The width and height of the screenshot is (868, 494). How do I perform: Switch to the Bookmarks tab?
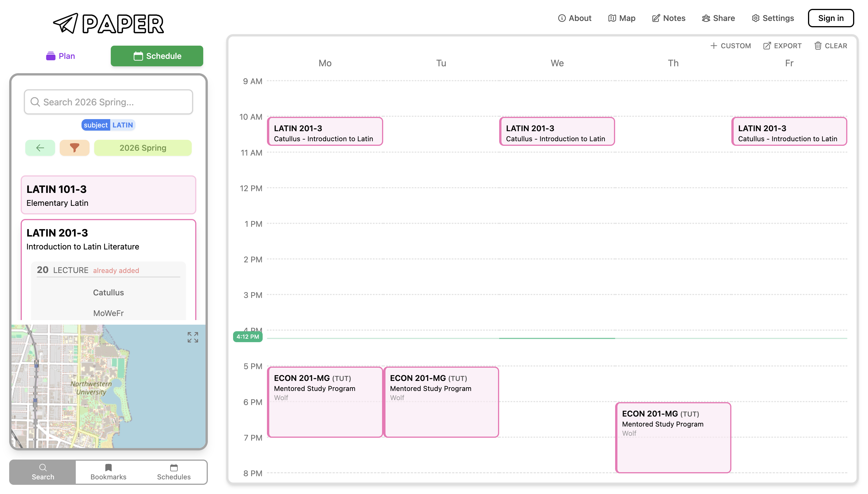tap(108, 472)
